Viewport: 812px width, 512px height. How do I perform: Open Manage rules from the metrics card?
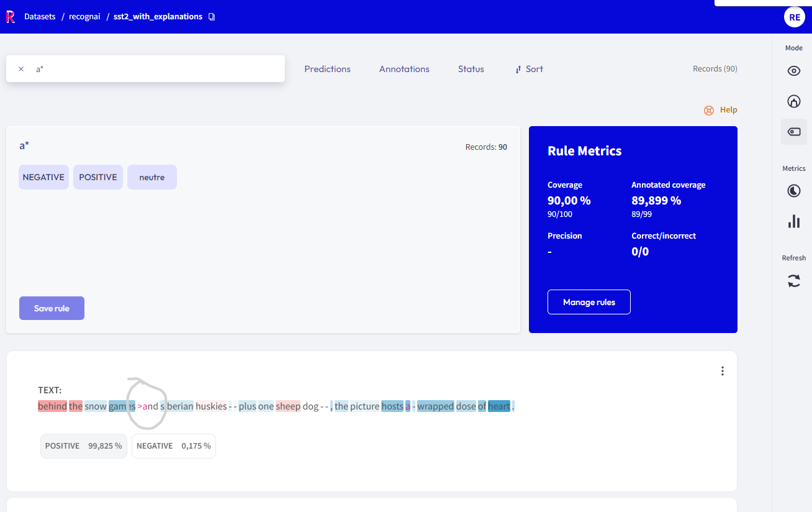(x=589, y=302)
